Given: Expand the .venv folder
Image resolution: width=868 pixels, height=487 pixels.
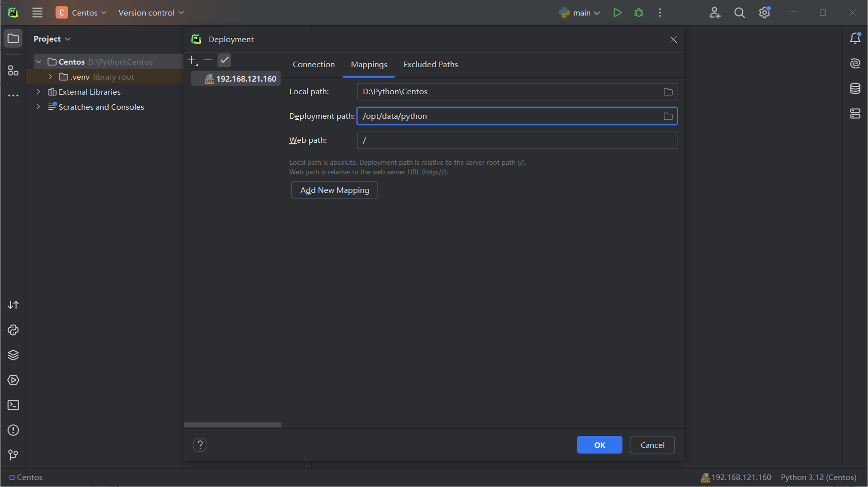Looking at the screenshot, I should pos(50,77).
